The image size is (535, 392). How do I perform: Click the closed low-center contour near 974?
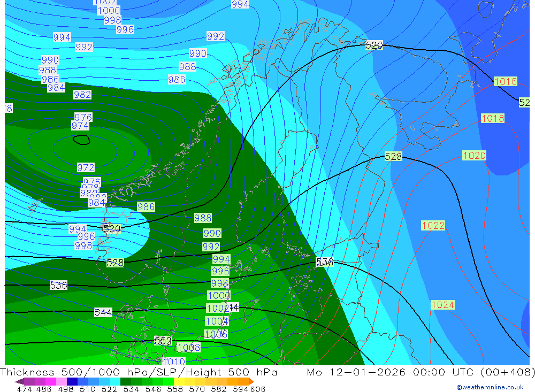tap(81, 140)
